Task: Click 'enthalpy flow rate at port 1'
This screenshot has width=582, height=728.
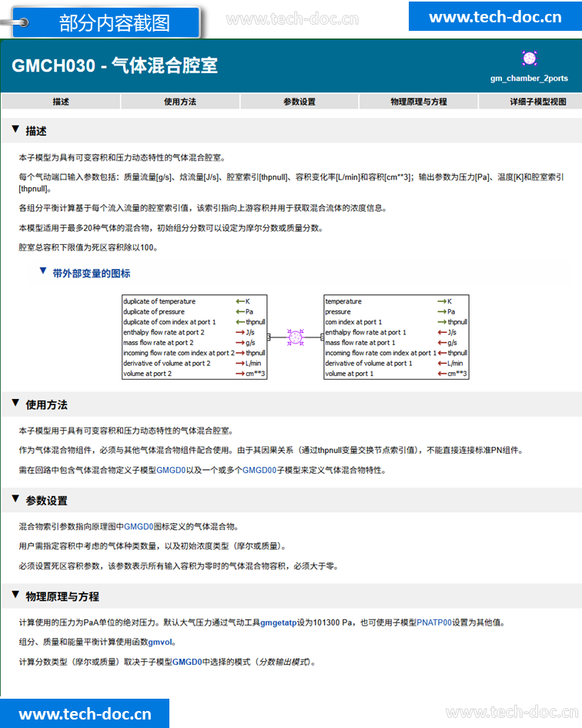Action: point(366,333)
